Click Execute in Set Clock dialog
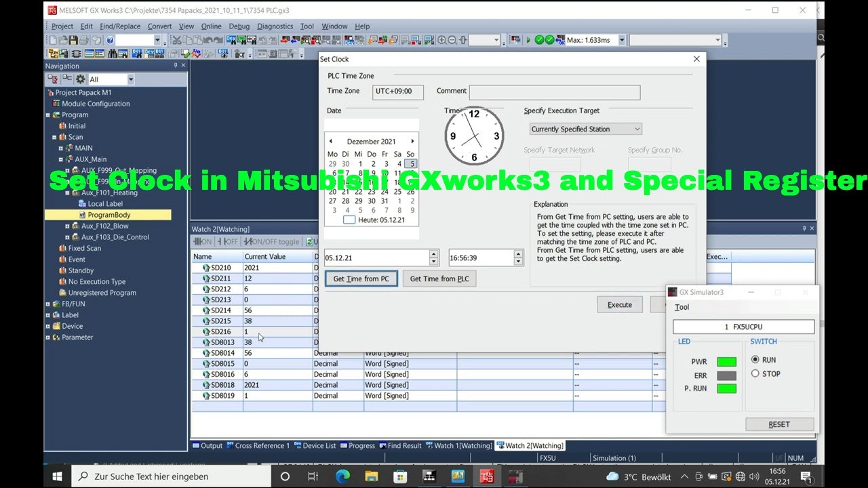Screen dimensions: 868x488 coord(620,304)
